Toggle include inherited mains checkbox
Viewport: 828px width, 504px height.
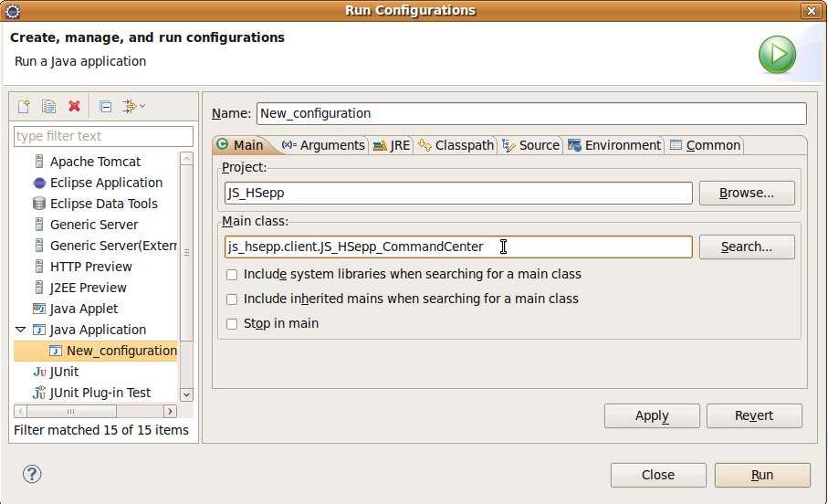click(x=232, y=299)
